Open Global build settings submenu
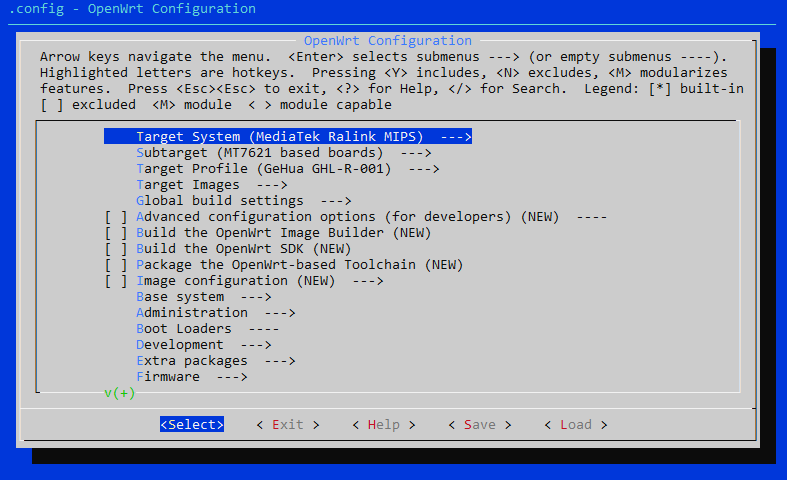The image size is (787, 480). tap(243, 201)
